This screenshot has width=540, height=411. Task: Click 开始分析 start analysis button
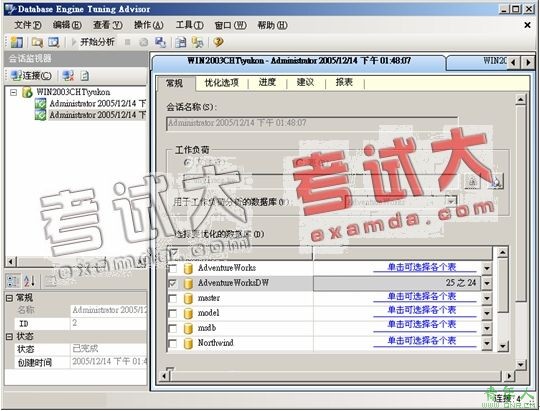click(93, 42)
